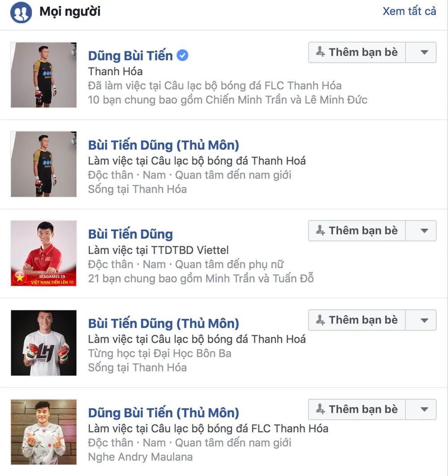Click the blue verified badge next to Dũng Bùi Tiến
Viewport: 448px width, 476px height.
pos(182,56)
